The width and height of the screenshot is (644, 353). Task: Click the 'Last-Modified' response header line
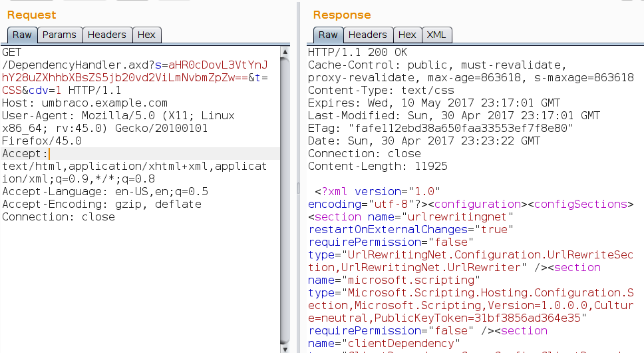tap(454, 116)
